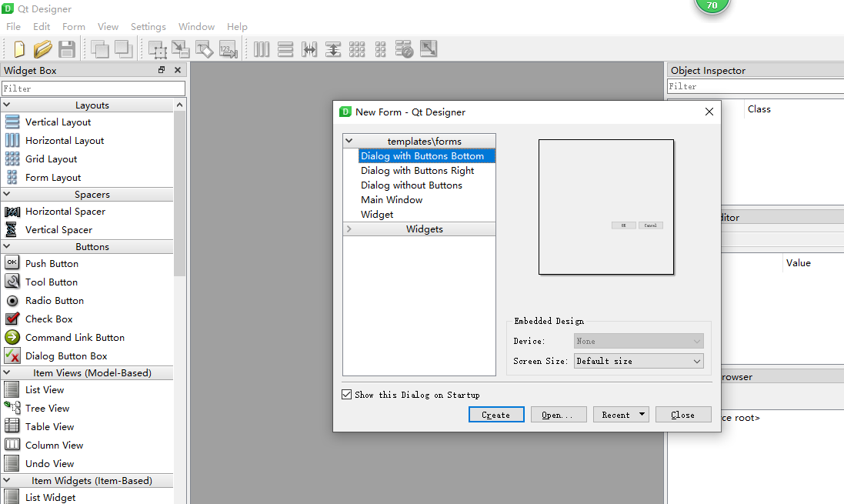Open the Form menu

click(74, 26)
